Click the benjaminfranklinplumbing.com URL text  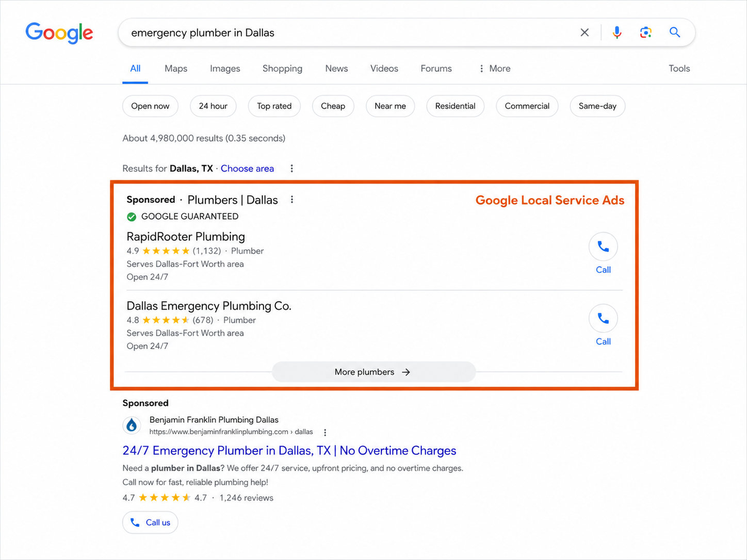point(231,432)
